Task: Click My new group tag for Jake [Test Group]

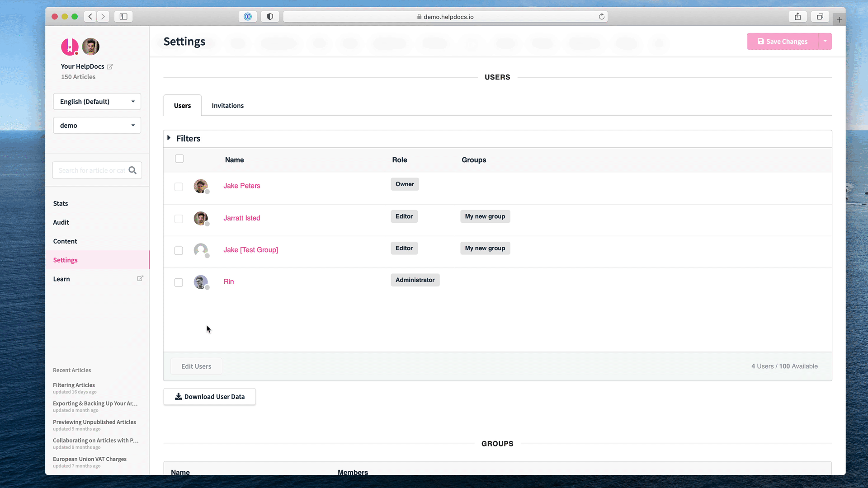Action: [x=485, y=249]
